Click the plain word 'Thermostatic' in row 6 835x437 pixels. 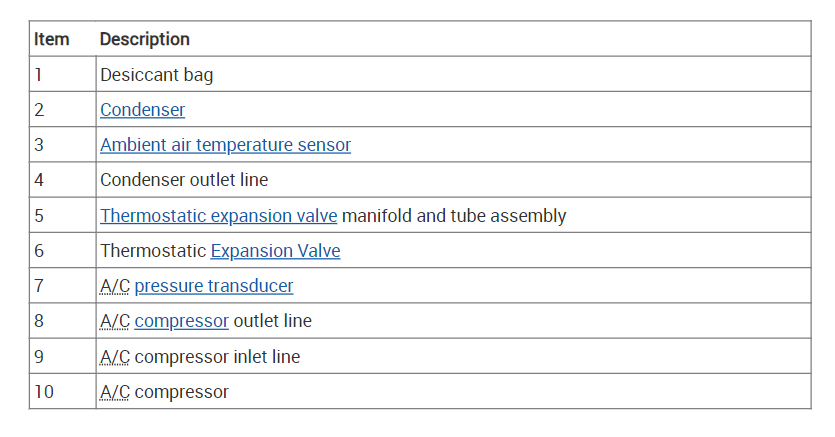tap(152, 251)
